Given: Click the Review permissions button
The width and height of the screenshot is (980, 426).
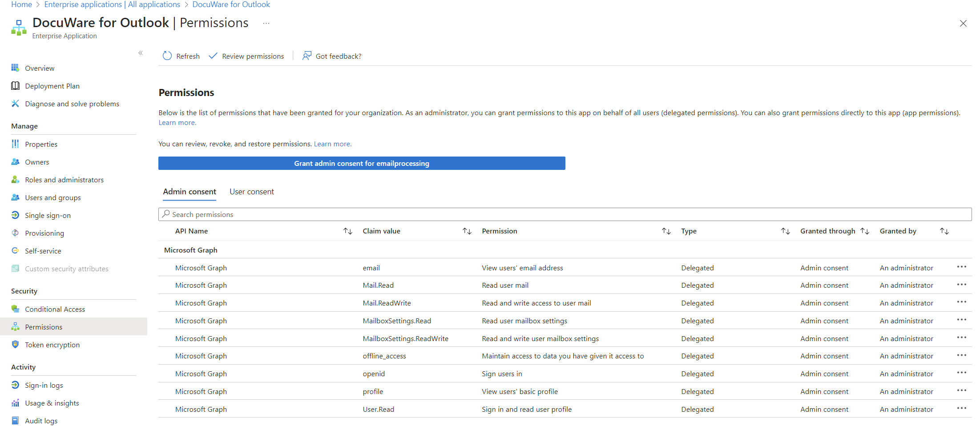Looking at the screenshot, I should click(246, 56).
